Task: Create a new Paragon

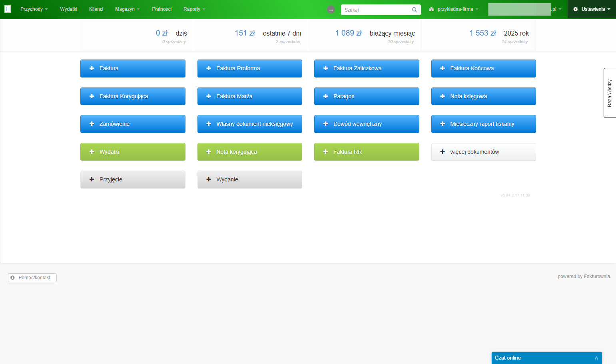Action: (x=367, y=96)
